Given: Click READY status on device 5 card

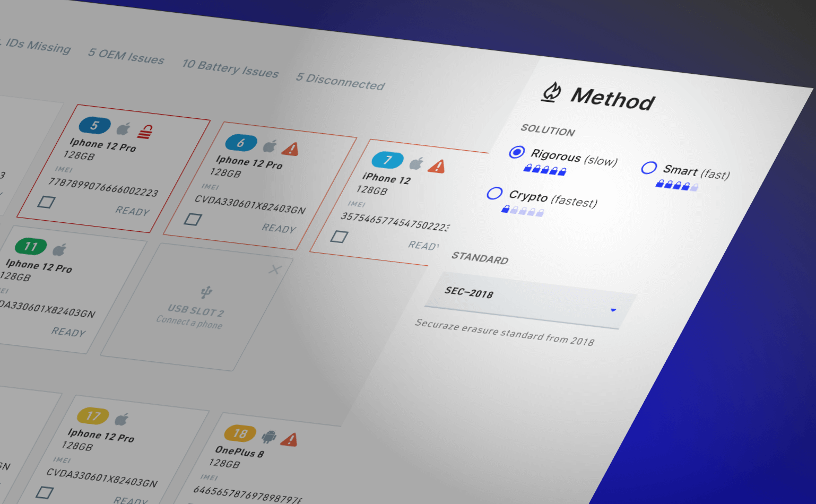Looking at the screenshot, I should coord(133,211).
